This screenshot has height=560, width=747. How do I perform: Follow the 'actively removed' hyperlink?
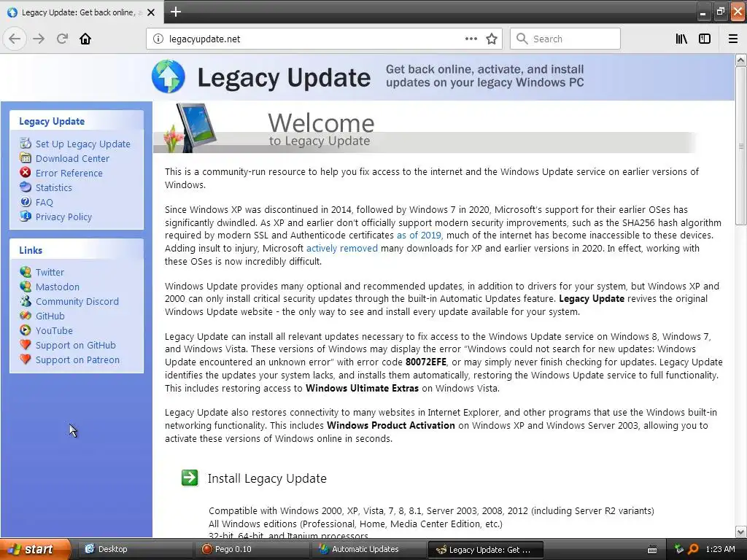[x=341, y=248]
